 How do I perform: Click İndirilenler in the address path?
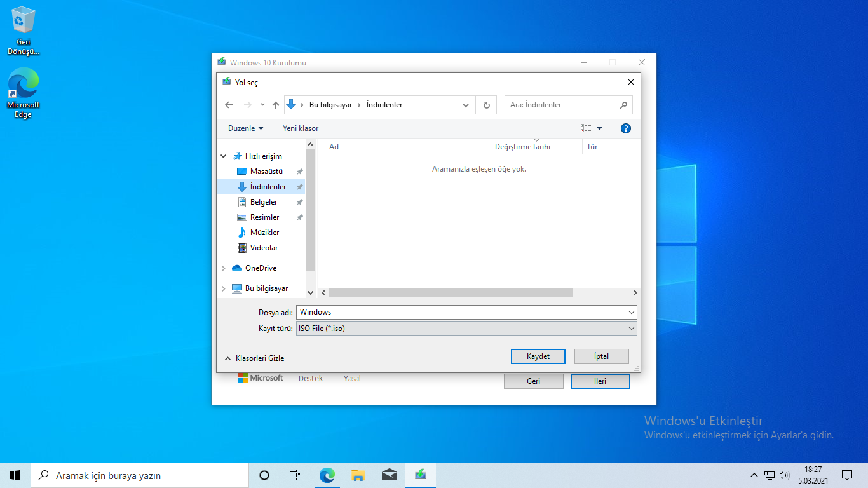(384, 105)
